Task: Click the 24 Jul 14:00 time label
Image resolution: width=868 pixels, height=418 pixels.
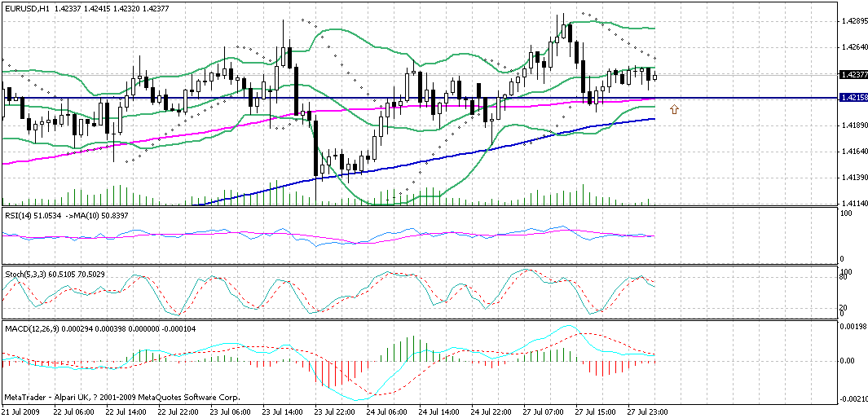Action: pos(438,412)
